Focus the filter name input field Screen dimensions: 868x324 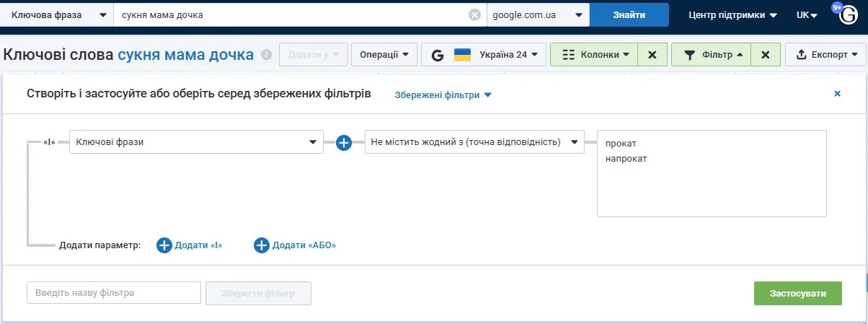click(114, 294)
